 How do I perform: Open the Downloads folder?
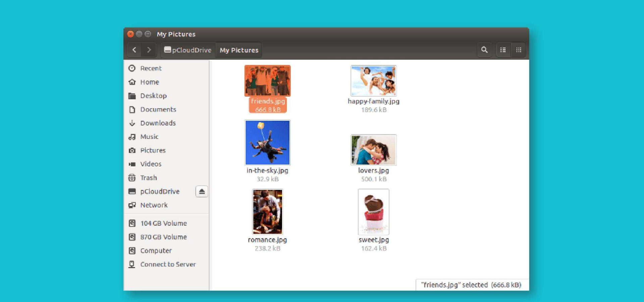(x=158, y=123)
